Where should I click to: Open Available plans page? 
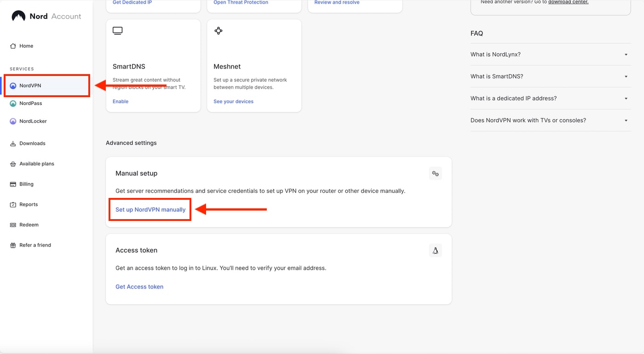pos(37,164)
